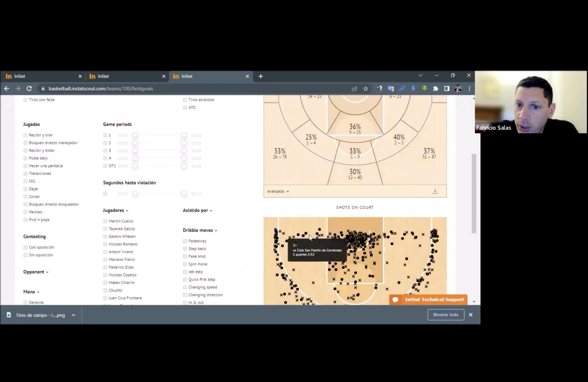Click the side panel icon in toolbar

click(x=447, y=89)
